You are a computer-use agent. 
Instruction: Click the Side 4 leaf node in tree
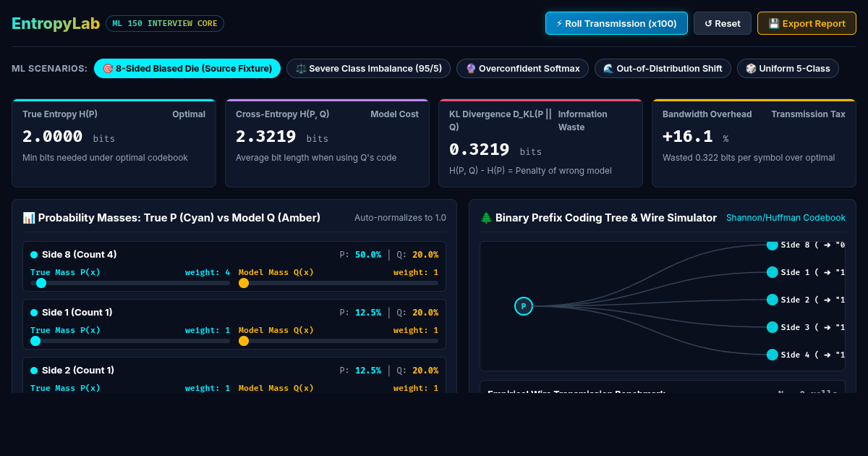coord(773,355)
